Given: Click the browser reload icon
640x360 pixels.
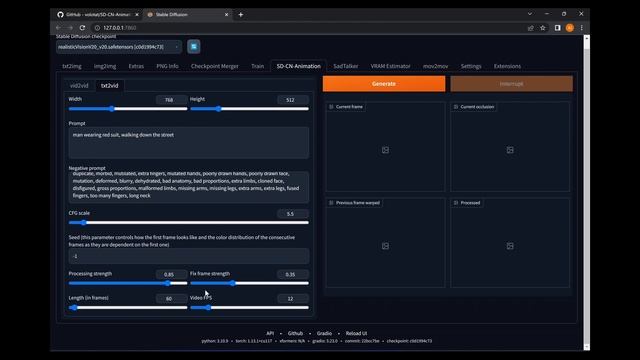Looking at the screenshot, I should pos(82,28).
